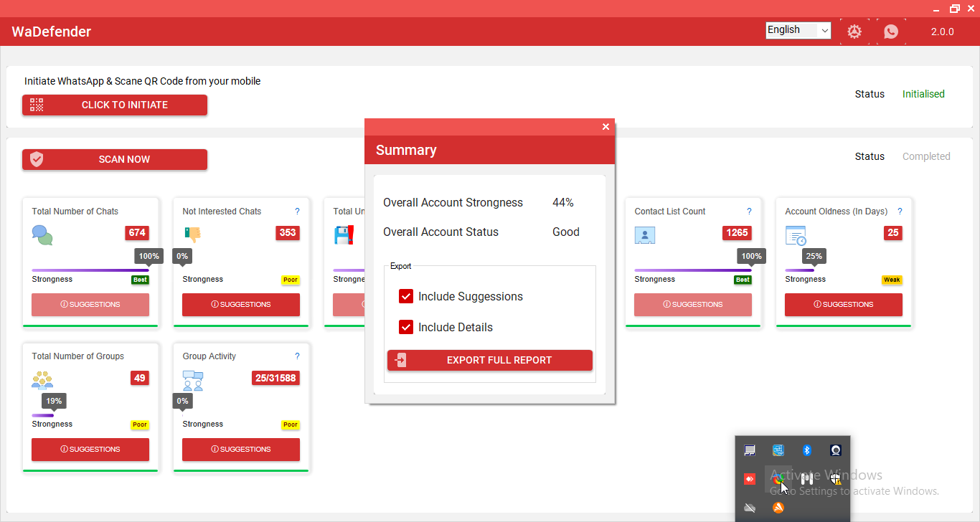Click the 49 groups count badge
This screenshot has height=522, width=980.
pyautogui.click(x=140, y=378)
